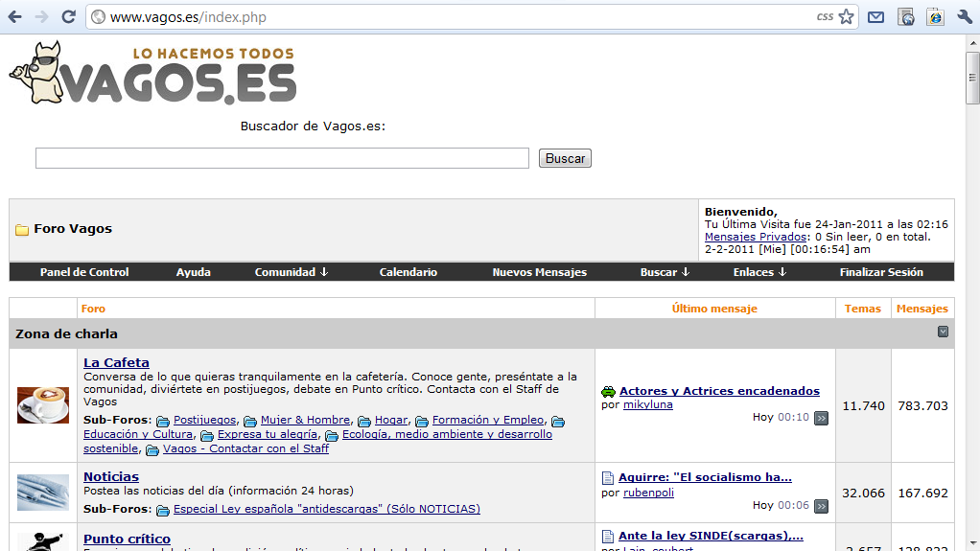Open Educación y Cultura sub-forum

pyautogui.click(x=138, y=434)
